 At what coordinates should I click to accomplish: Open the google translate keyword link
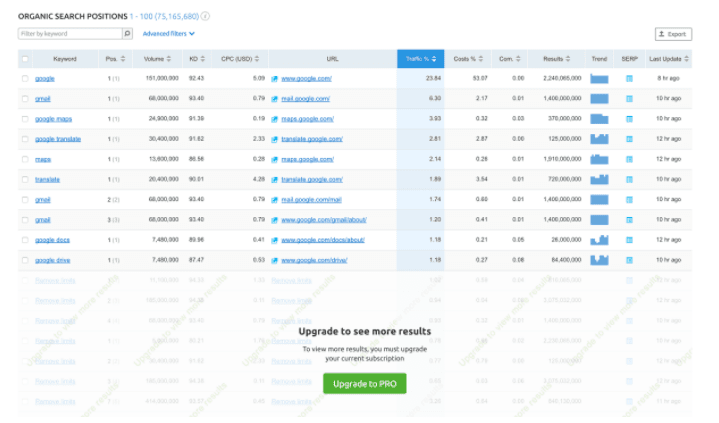click(x=58, y=139)
